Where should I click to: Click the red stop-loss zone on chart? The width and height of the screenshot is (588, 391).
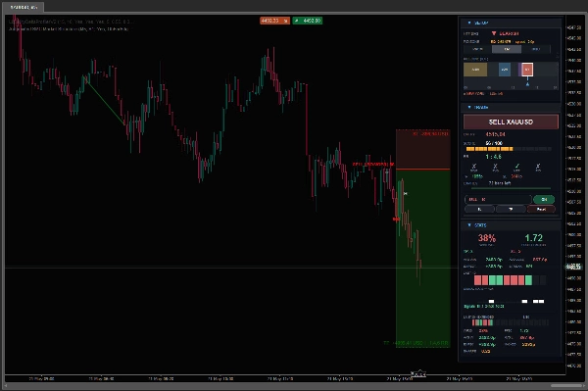click(x=423, y=149)
